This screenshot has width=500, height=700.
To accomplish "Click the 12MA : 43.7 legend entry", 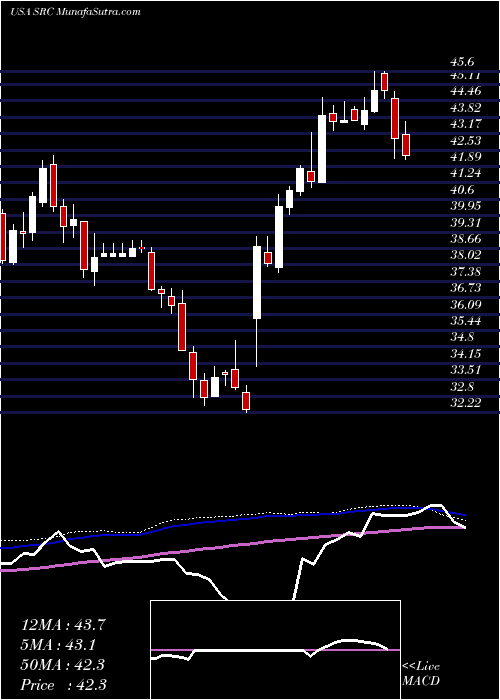I will pyautogui.click(x=62, y=625).
